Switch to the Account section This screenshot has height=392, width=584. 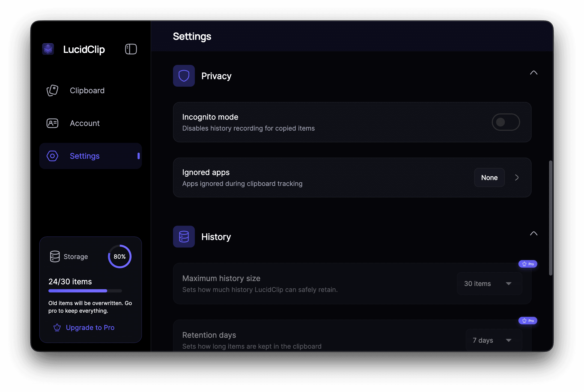(85, 123)
